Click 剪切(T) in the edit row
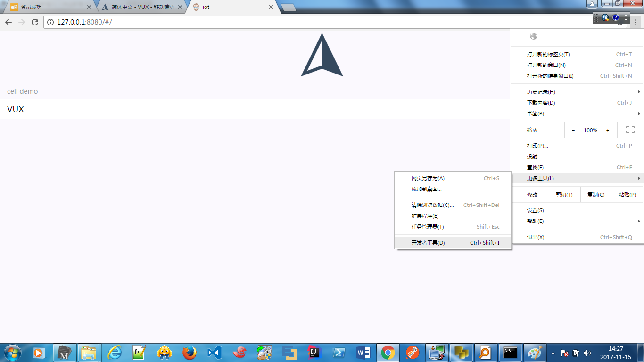644x362 pixels. (564, 195)
